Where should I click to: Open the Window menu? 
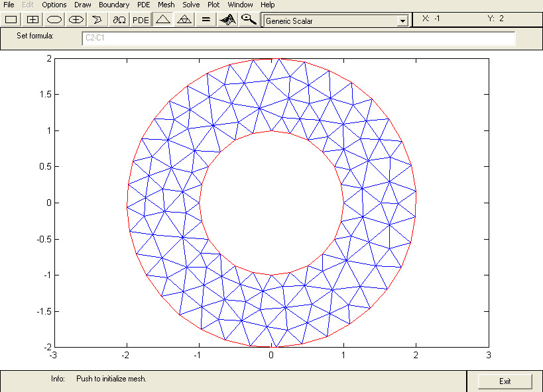pos(240,5)
